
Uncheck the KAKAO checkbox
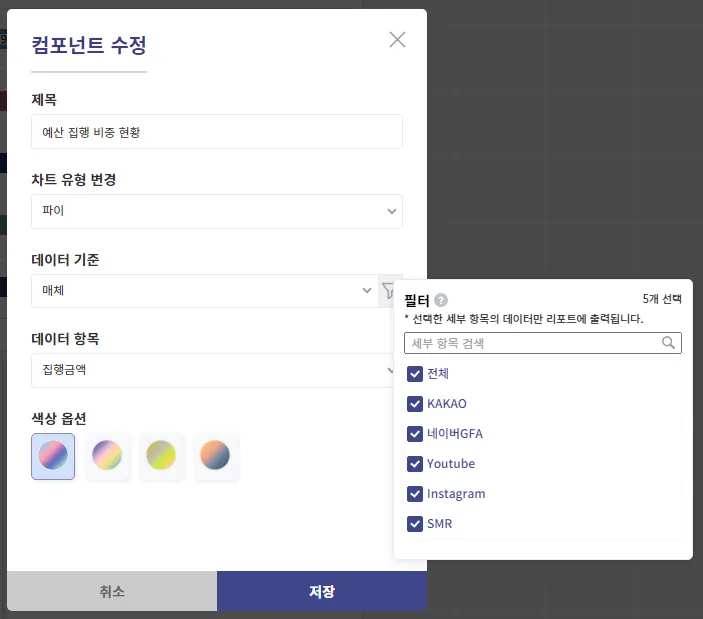415,404
